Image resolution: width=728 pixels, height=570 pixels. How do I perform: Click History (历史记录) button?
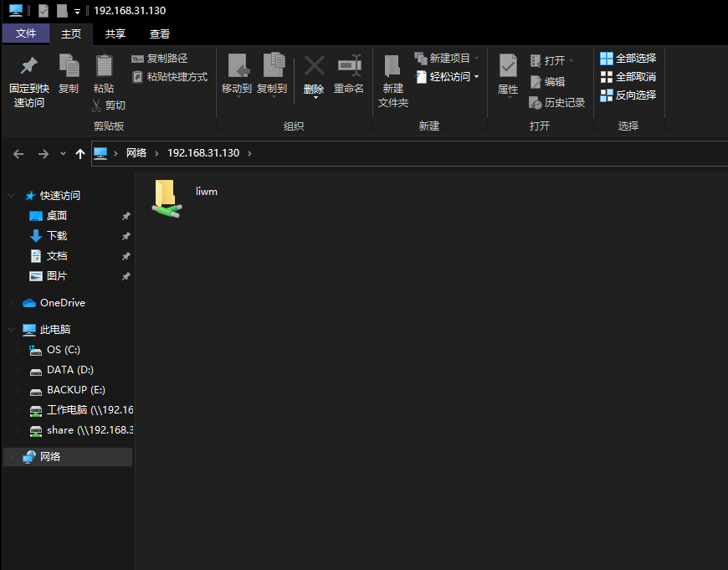[557, 103]
